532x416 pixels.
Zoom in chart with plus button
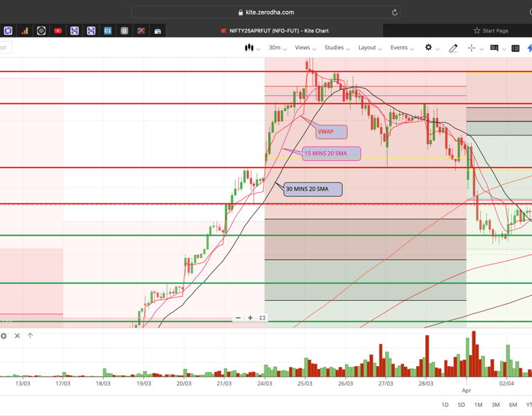250,318
